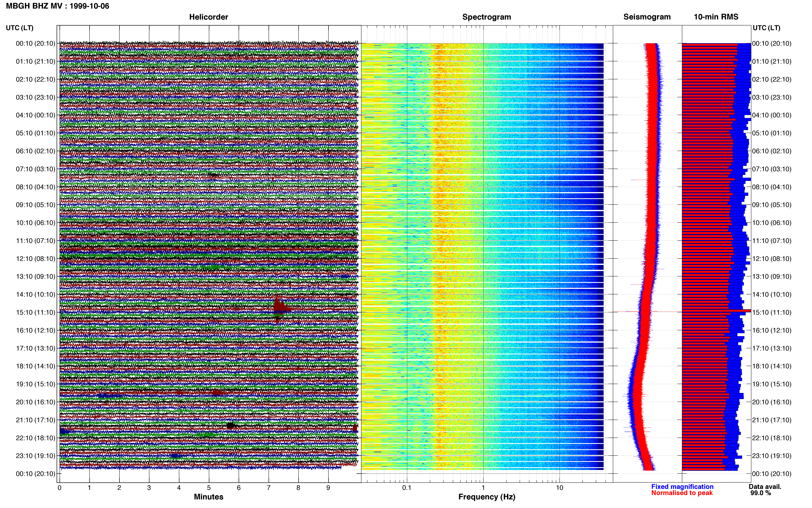Click the '99.0 %' data availability value

[761, 493]
